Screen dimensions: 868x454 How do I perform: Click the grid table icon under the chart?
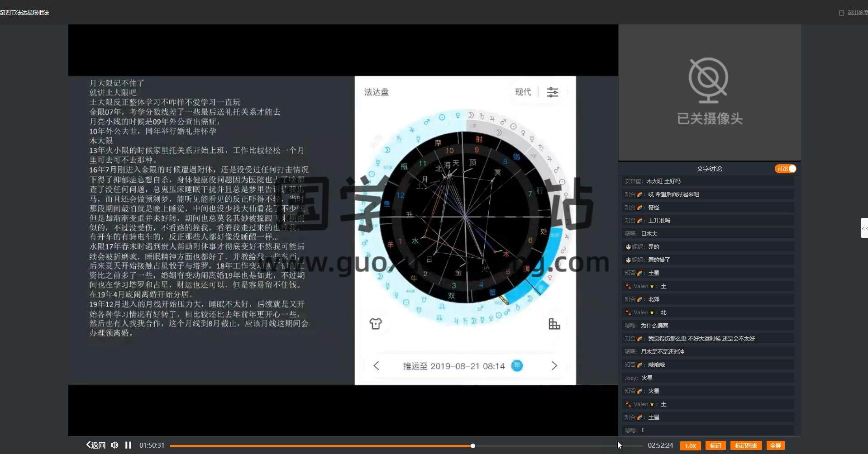tap(554, 324)
